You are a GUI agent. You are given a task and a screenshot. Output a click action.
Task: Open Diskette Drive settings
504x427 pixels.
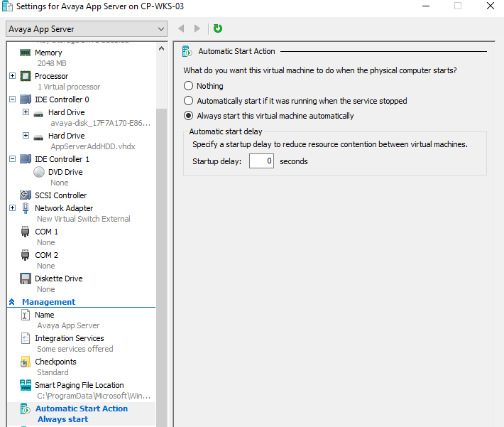pos(58,279)
